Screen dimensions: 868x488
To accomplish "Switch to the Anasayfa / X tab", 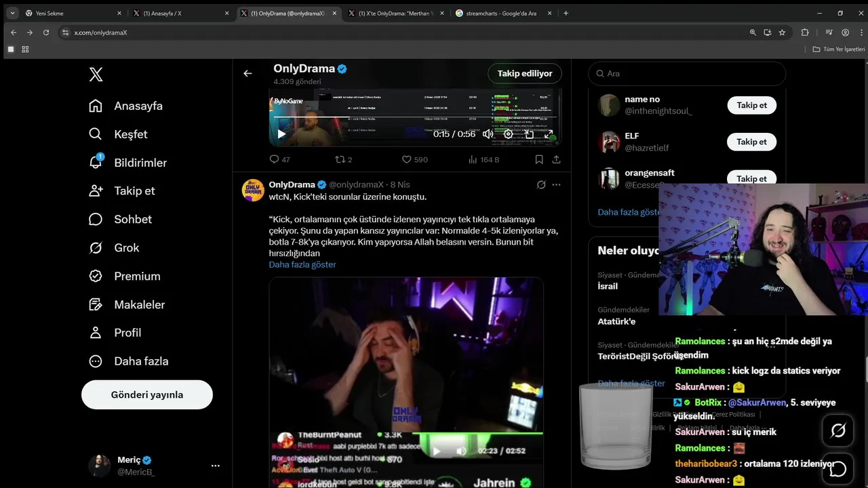I will [181, 13].
